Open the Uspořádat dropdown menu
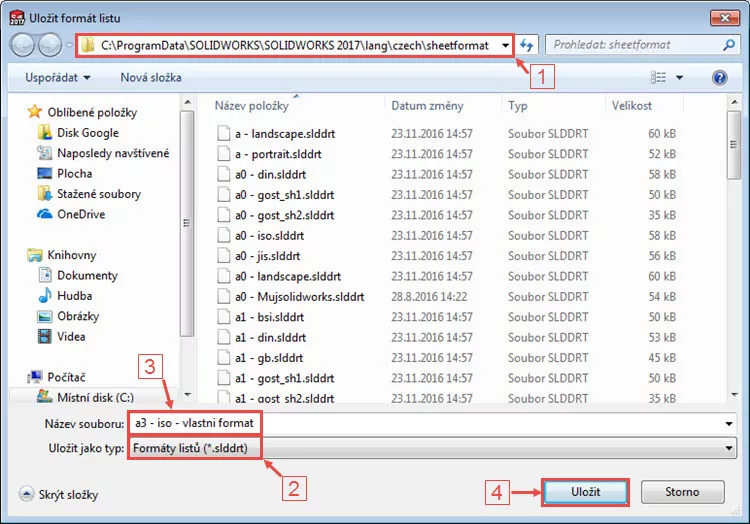Screen dimensions: 750x524 pyautogui.click(x=57, y=77)
